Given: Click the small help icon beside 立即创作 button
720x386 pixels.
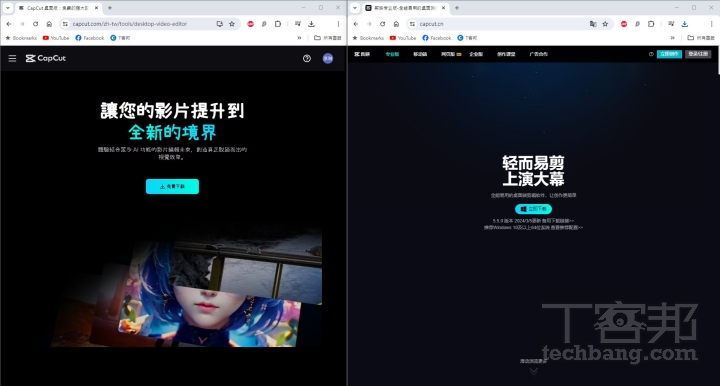Looking at the screenshot, I should coord(651,54).
